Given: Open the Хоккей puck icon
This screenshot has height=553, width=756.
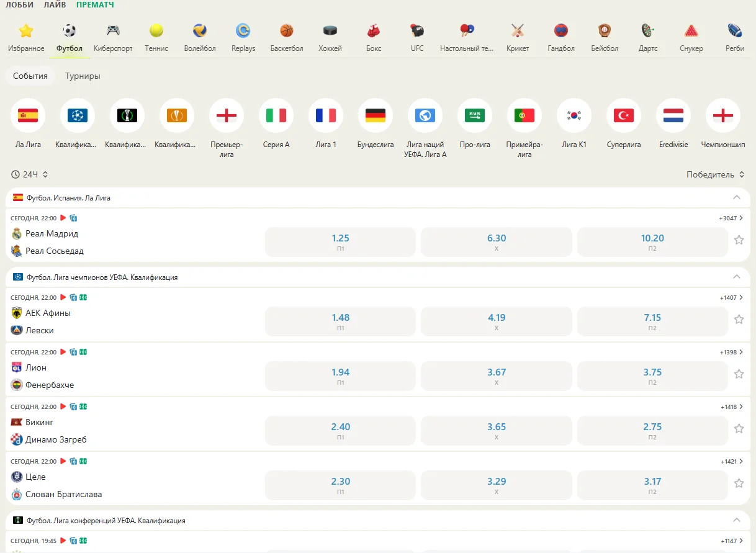Looking at the screenshot, I should (x=330, y=30).
